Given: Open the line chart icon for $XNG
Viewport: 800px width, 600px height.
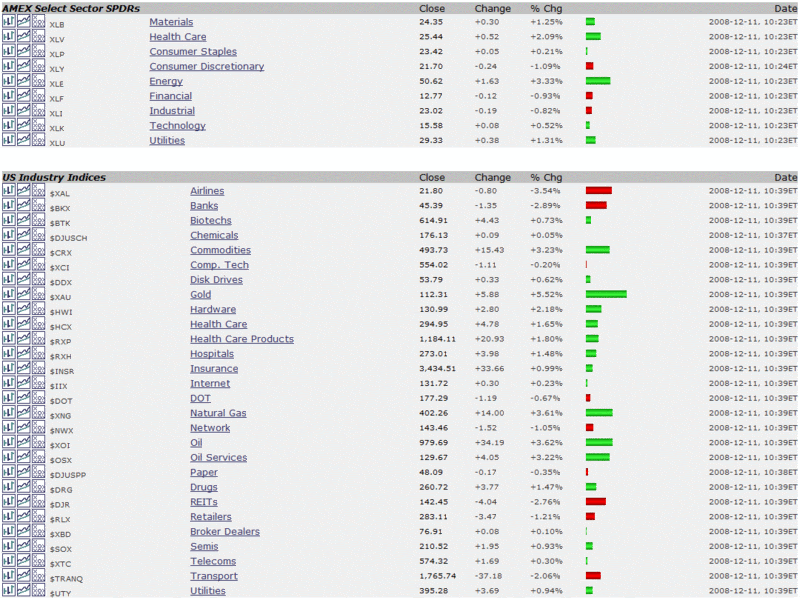Looking at the screenshot, I should tap(23, 412).
